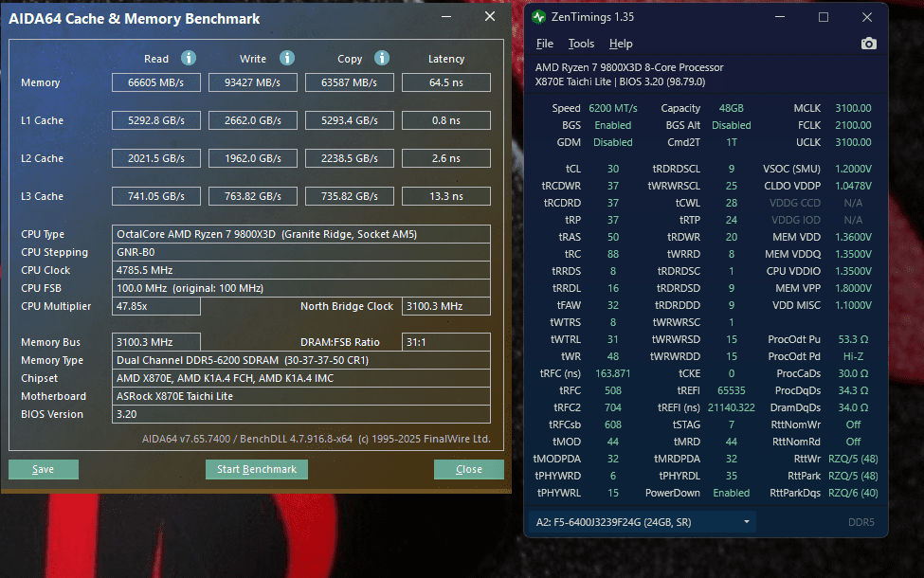This screenshot has width=924, height=578.
Task: Expand the A2 memory module dropdown
Action: pos(746,522)
